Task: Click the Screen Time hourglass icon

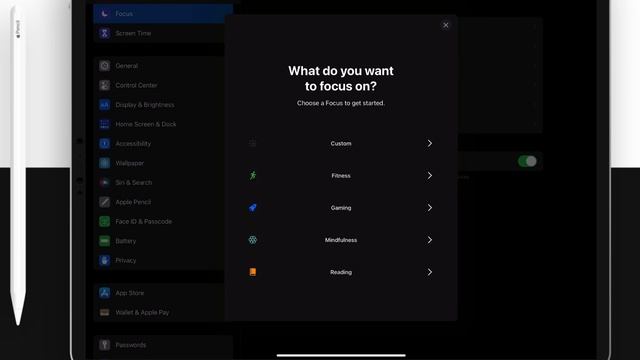Action: click(104, 33)
